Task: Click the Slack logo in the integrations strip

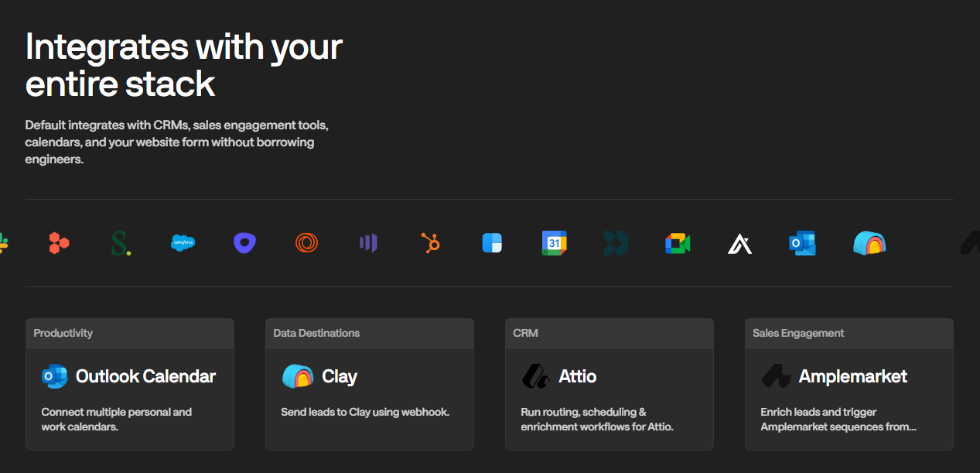Action: [x=4, y=243]
